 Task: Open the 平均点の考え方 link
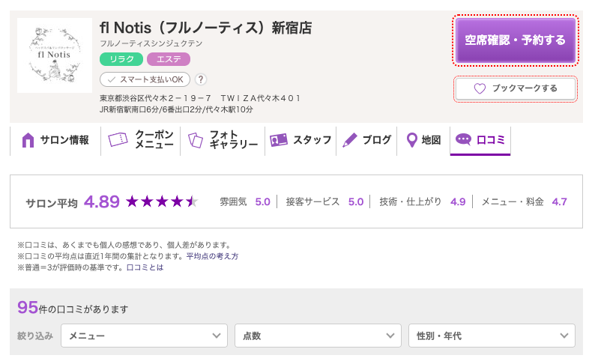212,256
